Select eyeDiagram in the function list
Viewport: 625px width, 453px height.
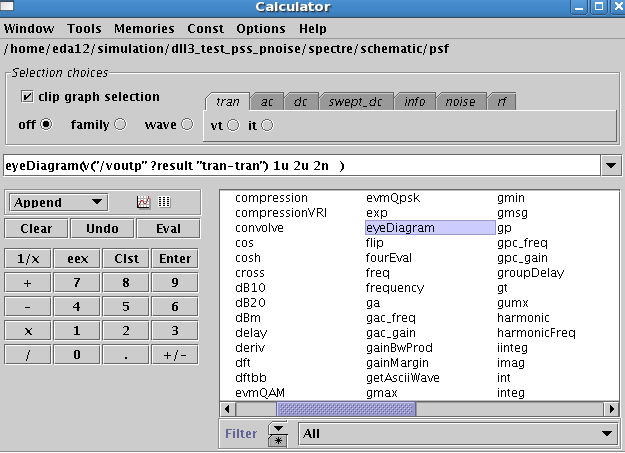[x=430, y=228]
